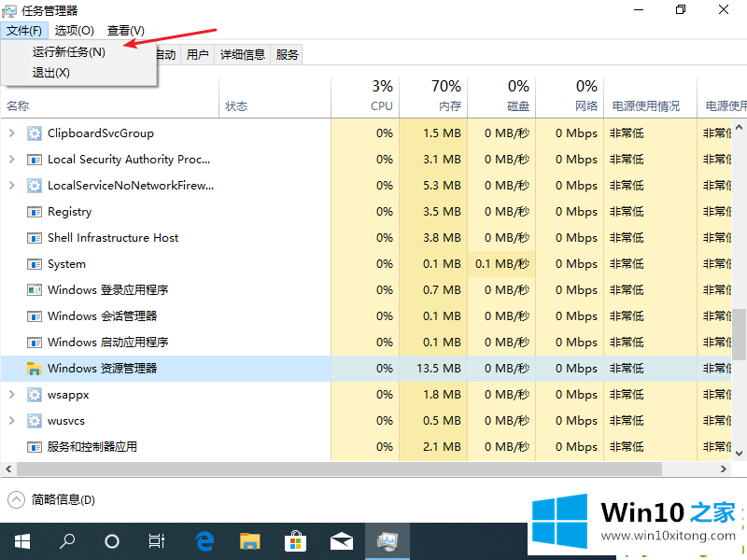Click the wsappx gear icon
The height and width of the screenshot is (560, 747).
pyautogui.click(x=34, y=395)
